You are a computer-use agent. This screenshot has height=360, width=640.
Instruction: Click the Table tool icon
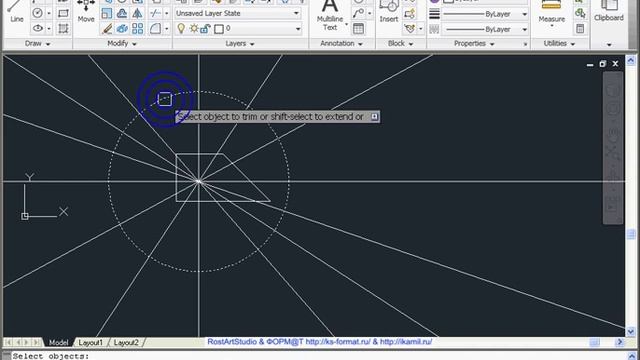(x=358, y=29)
